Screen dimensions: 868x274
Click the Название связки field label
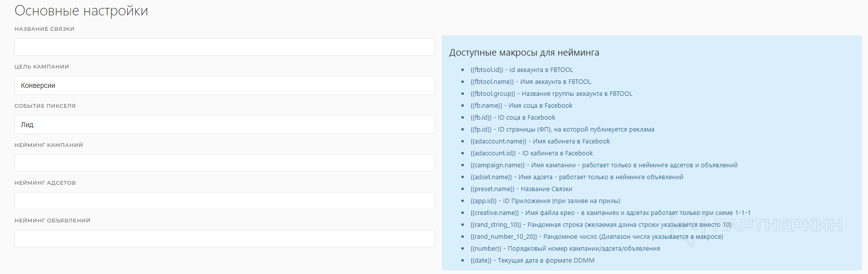tap(44, 29)
